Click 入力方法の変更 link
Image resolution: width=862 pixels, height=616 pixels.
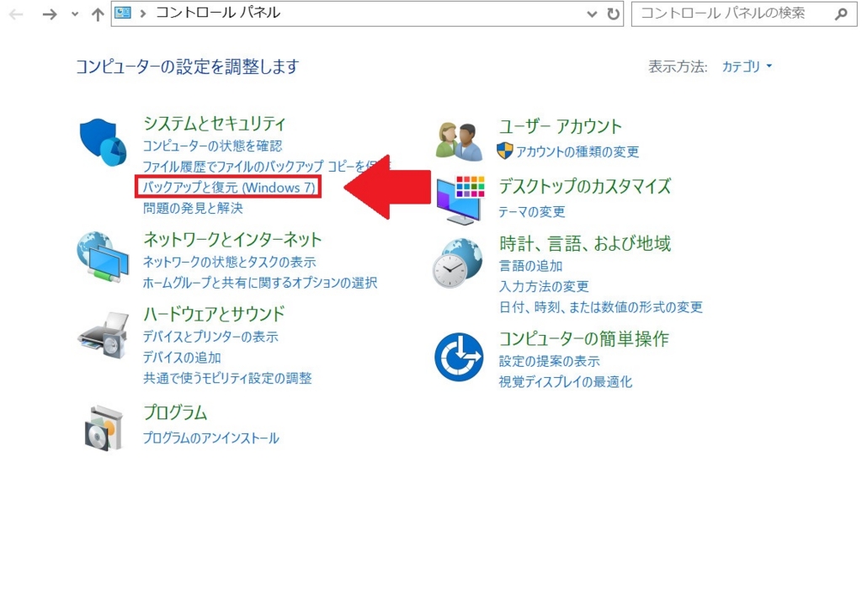pos(544,286)
